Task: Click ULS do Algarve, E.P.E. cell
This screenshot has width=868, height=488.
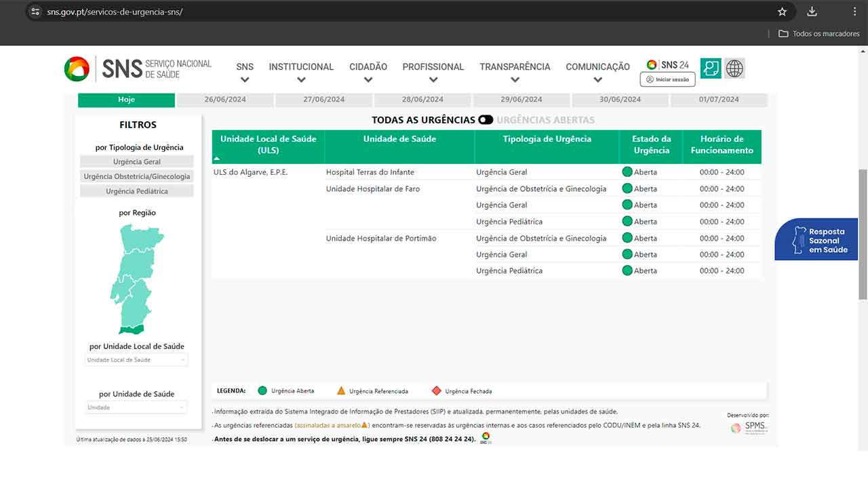Action: coord(250,172)
